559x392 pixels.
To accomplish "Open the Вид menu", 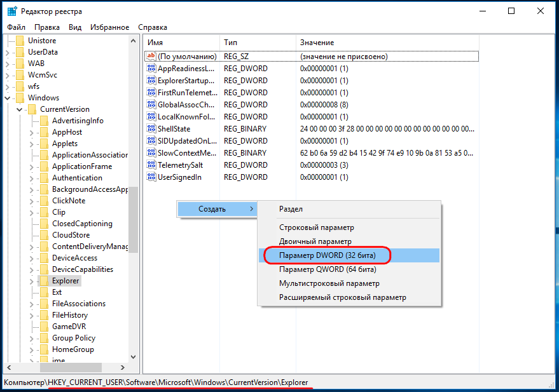I will click(75, 27).
